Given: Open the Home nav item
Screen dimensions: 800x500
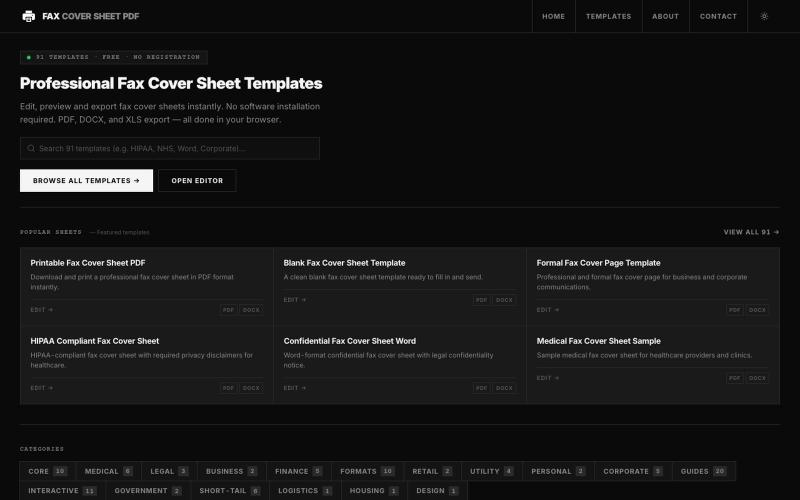Looking at the screenshot, I should (553, 16).
